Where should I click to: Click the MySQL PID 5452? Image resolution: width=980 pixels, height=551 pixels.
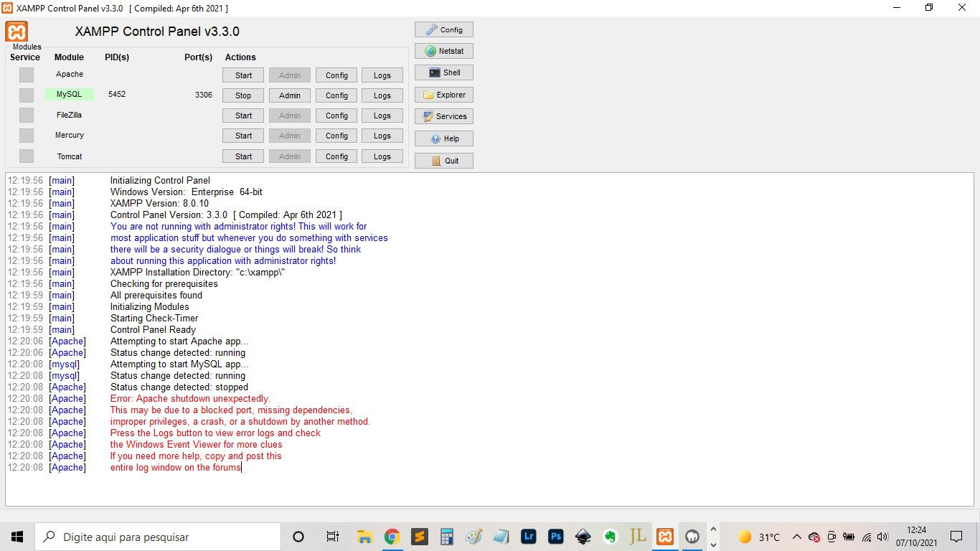(117, 94)
